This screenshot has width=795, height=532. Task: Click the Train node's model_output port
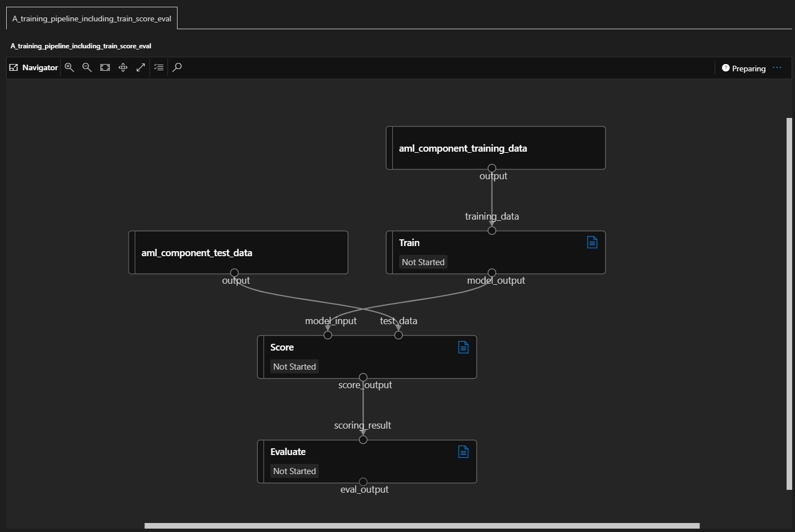[492, 272]
